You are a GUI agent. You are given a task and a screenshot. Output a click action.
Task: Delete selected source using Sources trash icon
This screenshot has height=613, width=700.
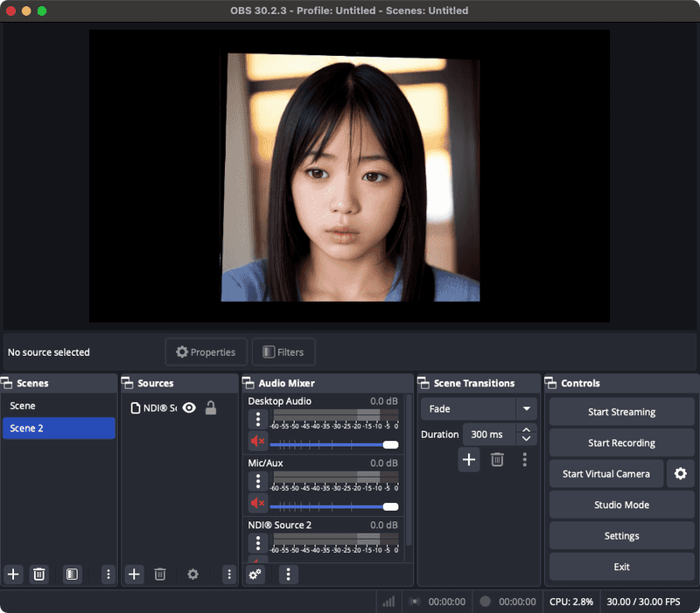160,575
